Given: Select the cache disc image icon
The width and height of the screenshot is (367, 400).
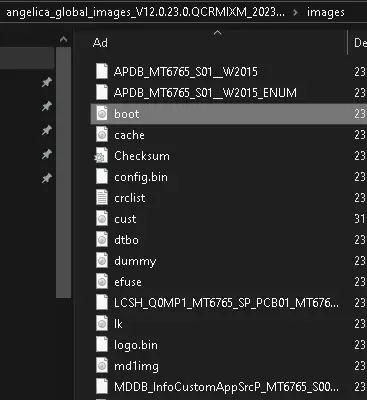Looking at the screenshot, I should point(102,135).
